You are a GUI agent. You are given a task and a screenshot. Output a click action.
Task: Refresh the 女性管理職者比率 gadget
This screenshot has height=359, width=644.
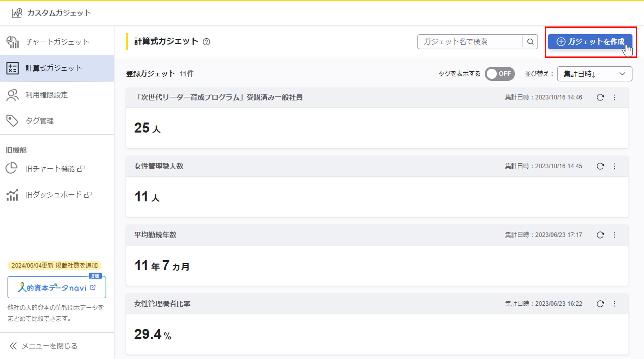coord(600,304)
